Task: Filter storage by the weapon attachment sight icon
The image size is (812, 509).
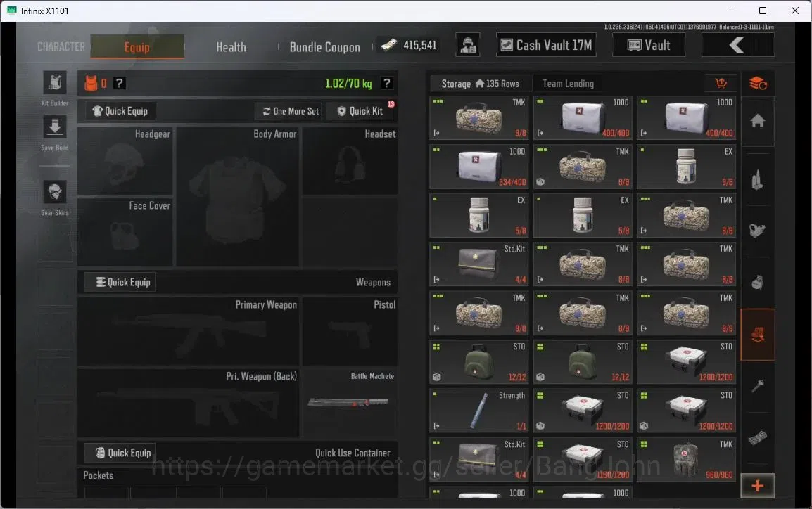Action: click(758, 231)
